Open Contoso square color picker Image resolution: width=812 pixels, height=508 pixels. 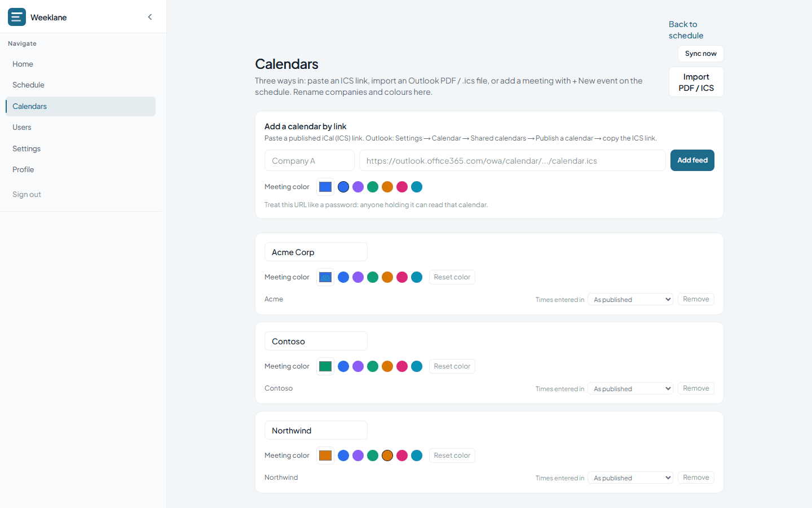[325, 366]
